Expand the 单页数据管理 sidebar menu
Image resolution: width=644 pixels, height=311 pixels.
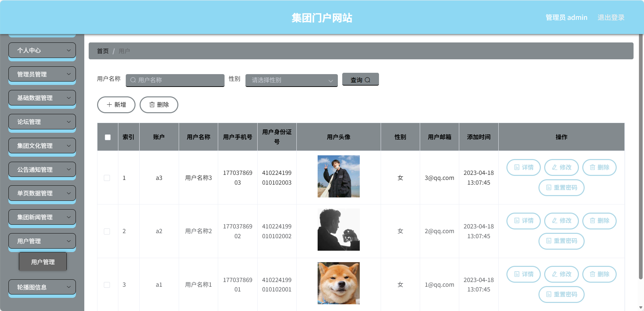42,193
